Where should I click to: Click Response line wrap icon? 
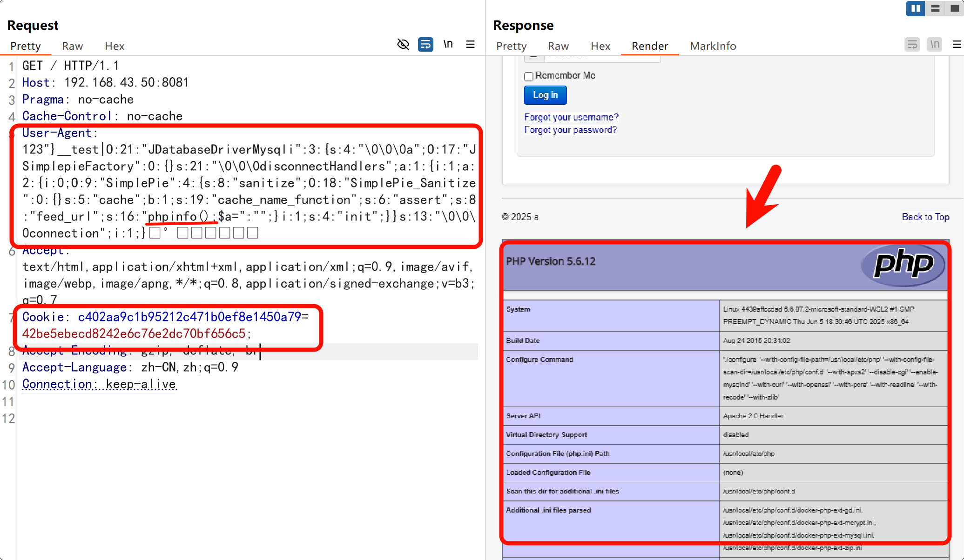pos(912,45)
